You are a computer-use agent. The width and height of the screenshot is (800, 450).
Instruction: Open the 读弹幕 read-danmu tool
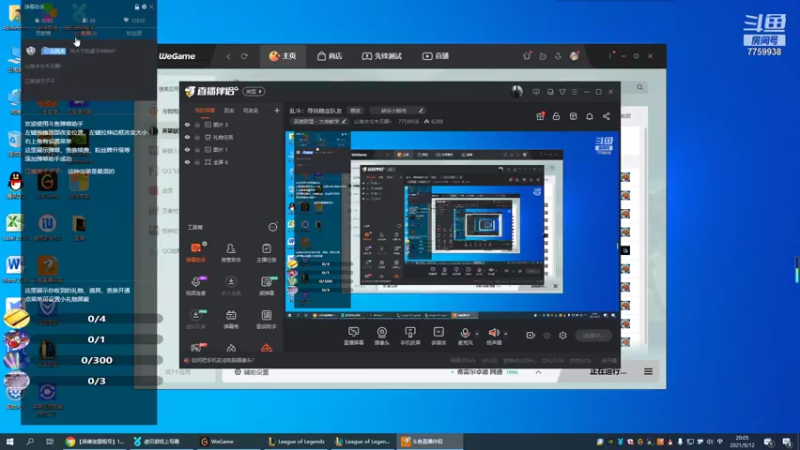click(x=266, y=286)
